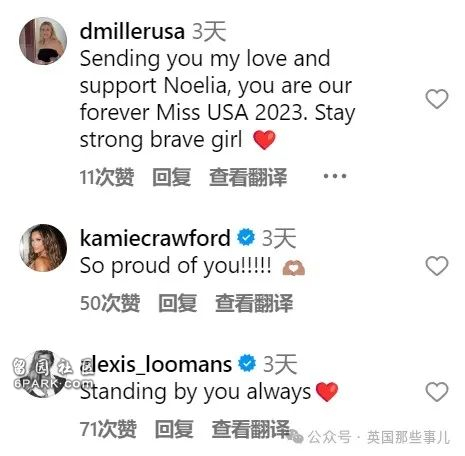
Task: Show the 71 likes on alexis_loomans' comment
Action: (108, 429)
